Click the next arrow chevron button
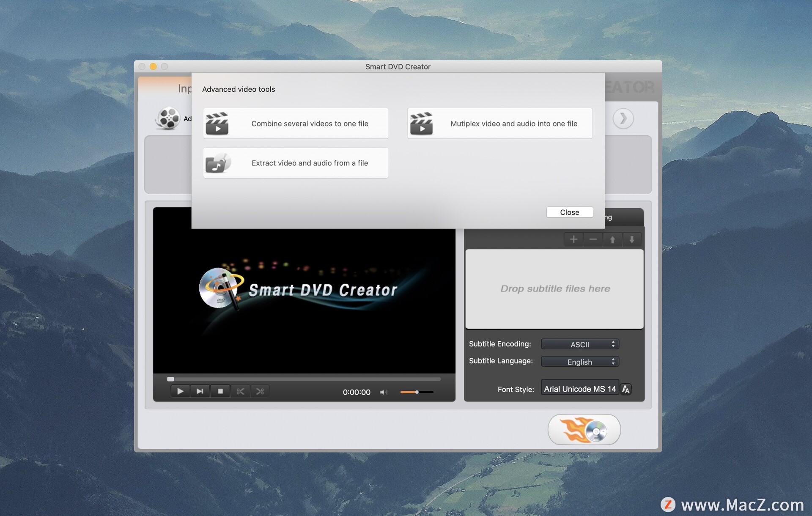 point(623,119)
